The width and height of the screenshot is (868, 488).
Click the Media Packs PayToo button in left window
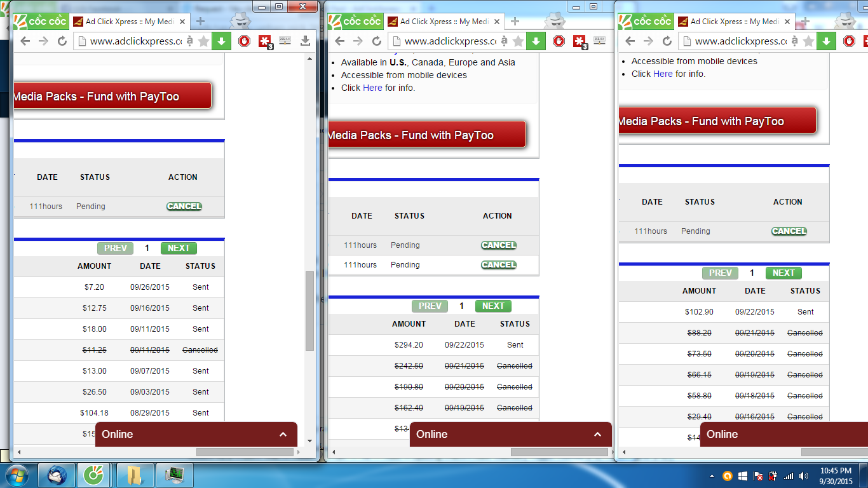coord(112,97)
